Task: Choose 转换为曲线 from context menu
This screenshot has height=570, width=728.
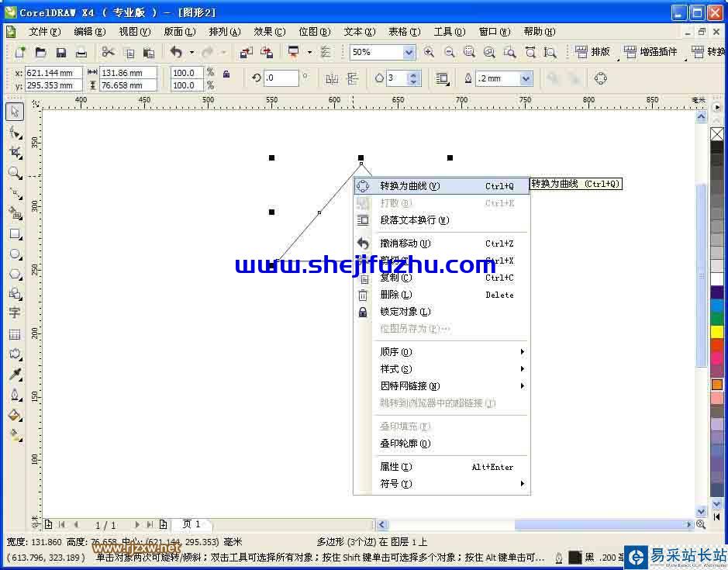Action: 441,186
